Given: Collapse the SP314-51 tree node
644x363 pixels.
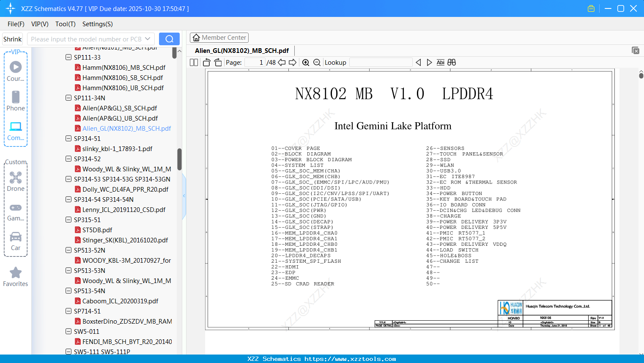Looking at the screenshot, I should tap(69, 138).
